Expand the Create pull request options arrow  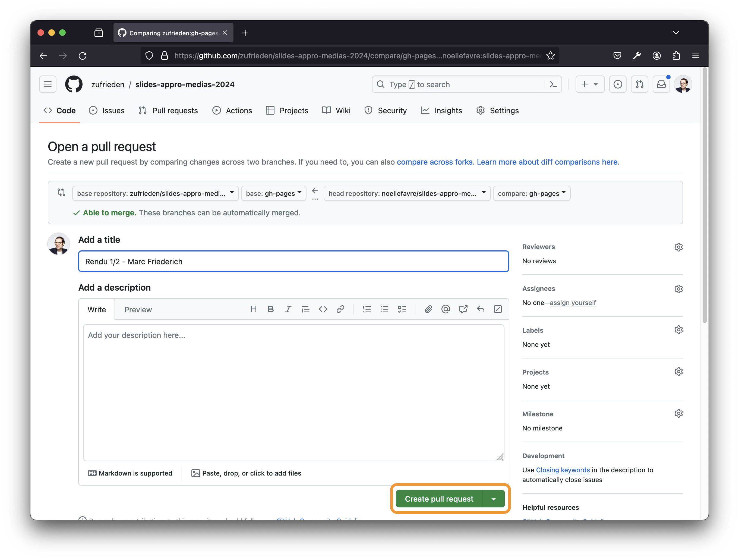point(494,499)
